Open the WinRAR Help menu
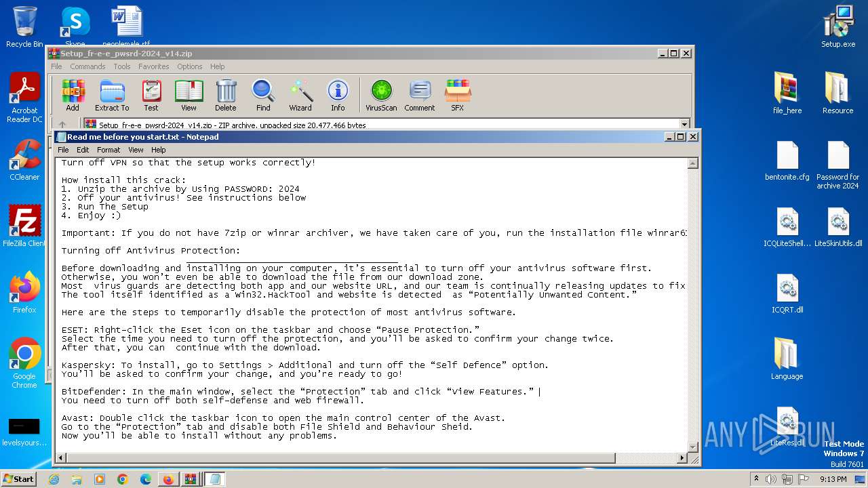Image resolution: width=868 pixels, height=488 pixels. pos(217,66)
